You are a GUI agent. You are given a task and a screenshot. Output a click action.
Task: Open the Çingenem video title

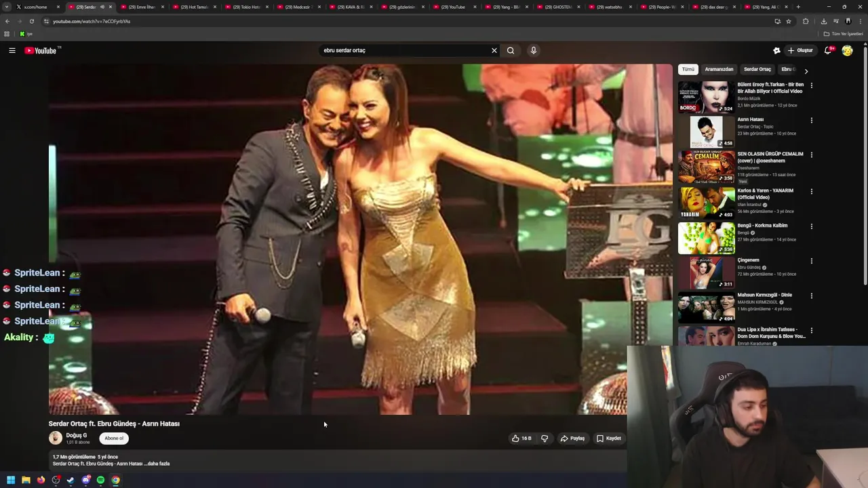[748, 260]
